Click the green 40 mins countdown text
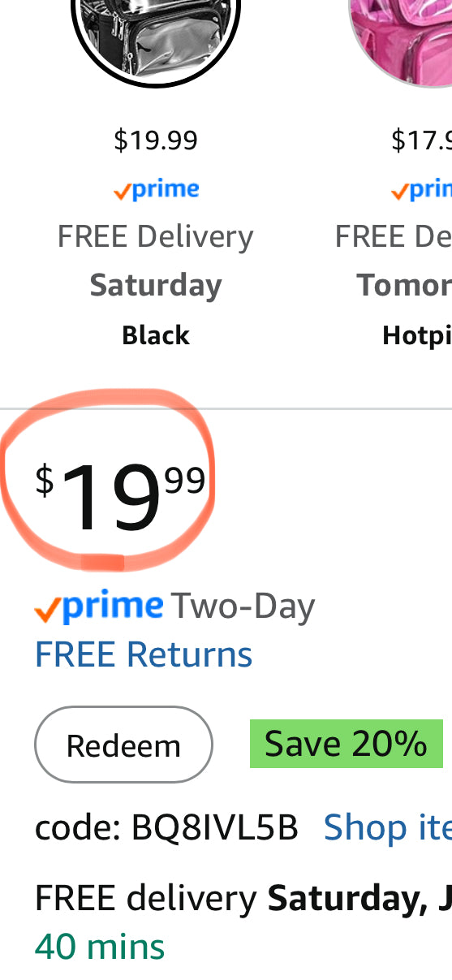Screen dimensions: 452x980 tap(100, 947)
